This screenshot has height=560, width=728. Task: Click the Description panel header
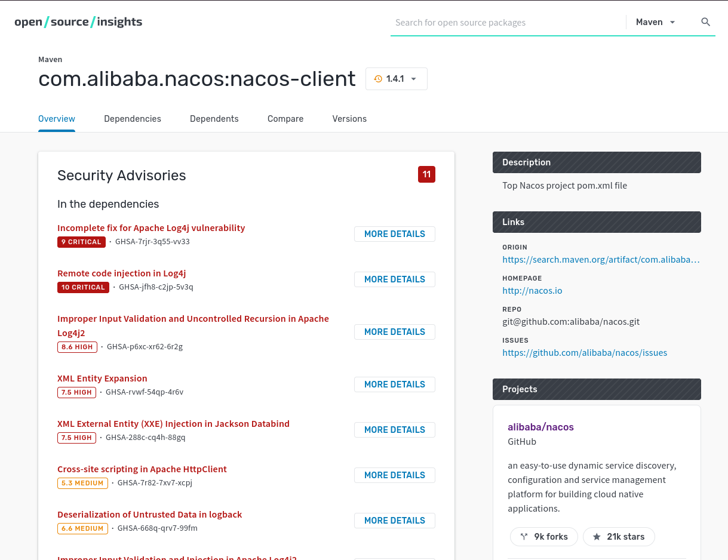597,162
